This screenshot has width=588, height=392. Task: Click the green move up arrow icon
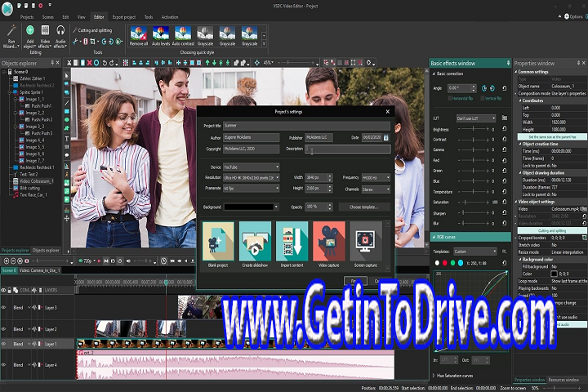(x=207, y=63)
